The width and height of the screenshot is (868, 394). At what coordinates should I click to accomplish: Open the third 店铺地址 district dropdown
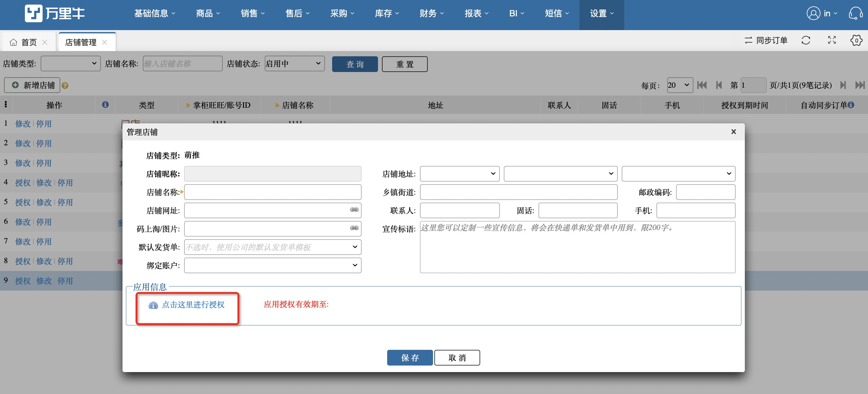click(678, 174)
